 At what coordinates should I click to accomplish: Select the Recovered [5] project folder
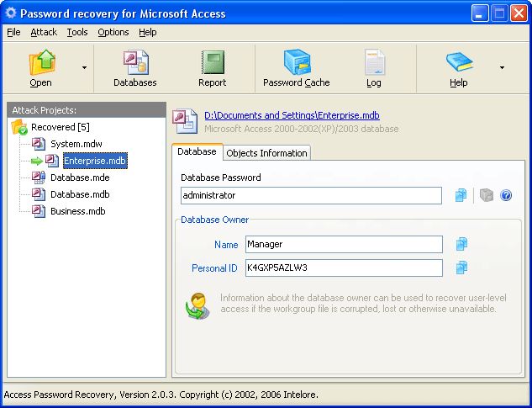point(61,127)
